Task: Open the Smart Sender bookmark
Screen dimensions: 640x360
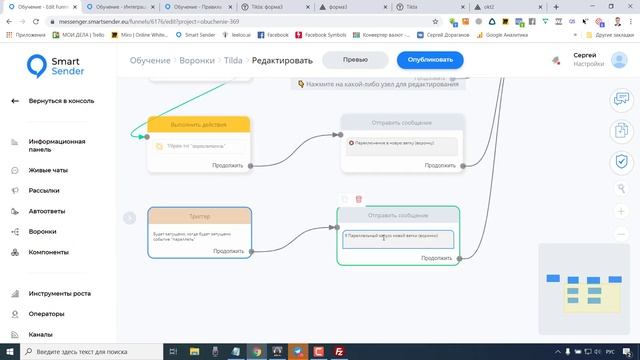Action: pos(196,35)
